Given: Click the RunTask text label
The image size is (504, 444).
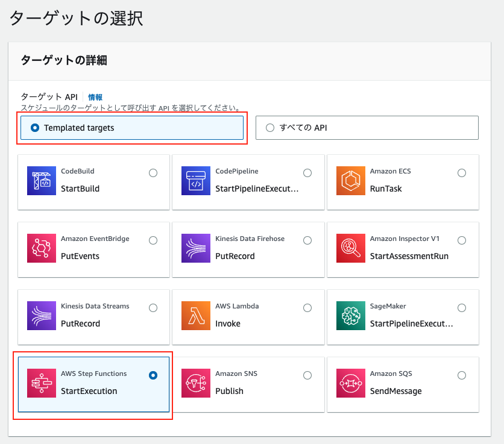Looking at the screenshot, I should pyautogui.click(x=386, y=189).
